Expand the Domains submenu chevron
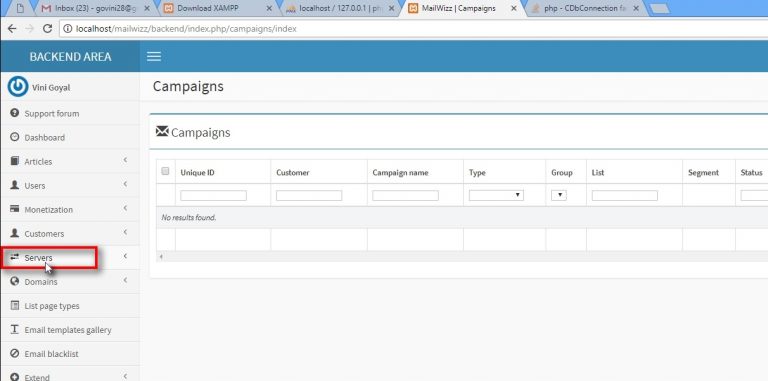 coord(125,280)
